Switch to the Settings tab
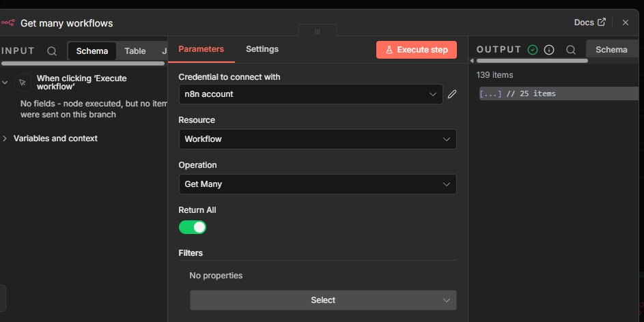 [262, 49]
